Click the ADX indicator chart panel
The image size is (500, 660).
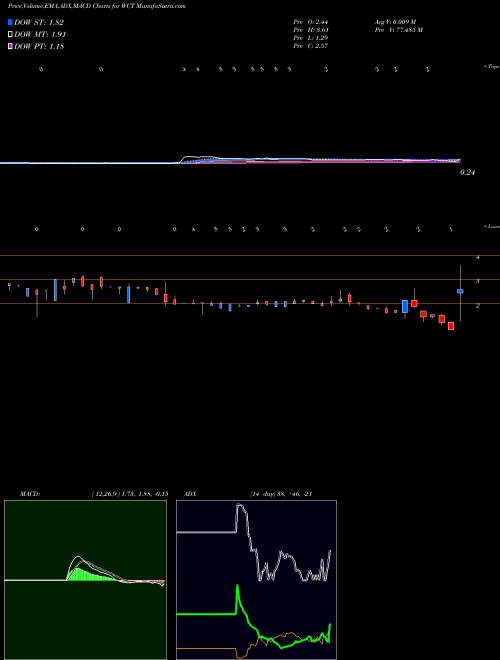click(256, 580)
